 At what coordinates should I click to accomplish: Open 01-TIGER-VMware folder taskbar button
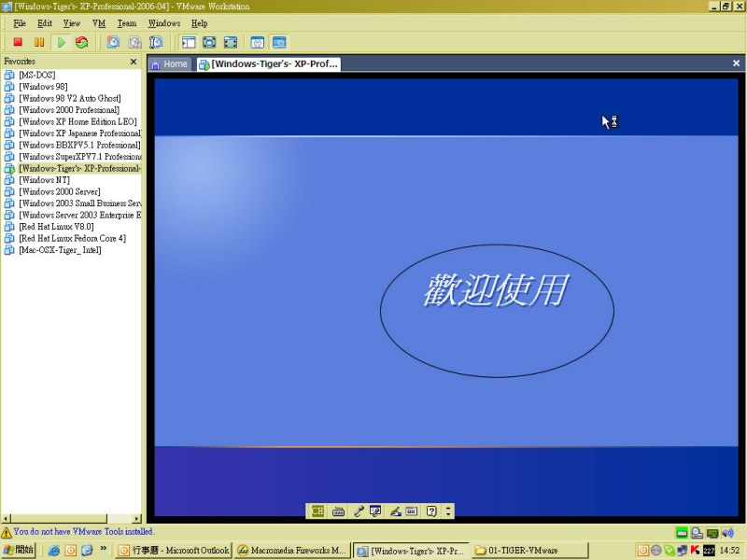[529, 551]
